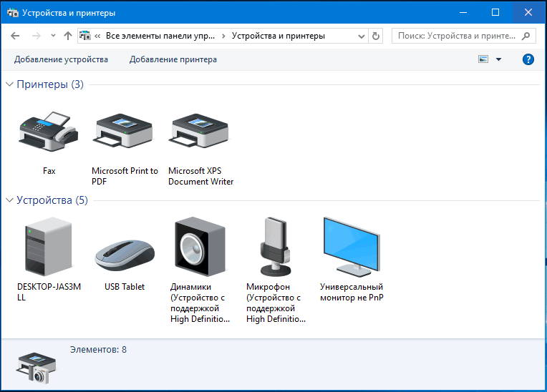Click Добавление устройства button
The width and height of the screenshot is (547, 392).
61,59
